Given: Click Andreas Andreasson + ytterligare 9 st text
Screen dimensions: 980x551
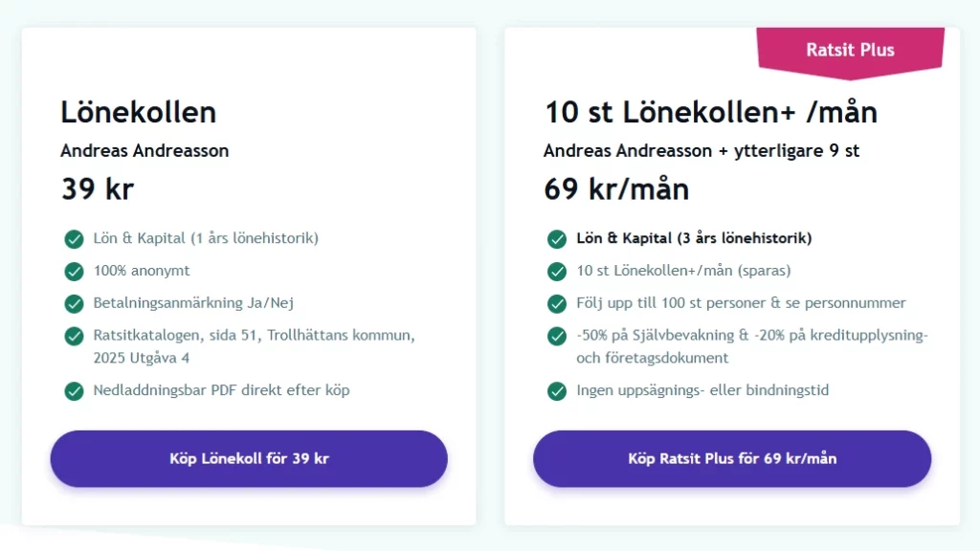Looking at the screenshot, I should pyautogui.click(x=702, y=151).
